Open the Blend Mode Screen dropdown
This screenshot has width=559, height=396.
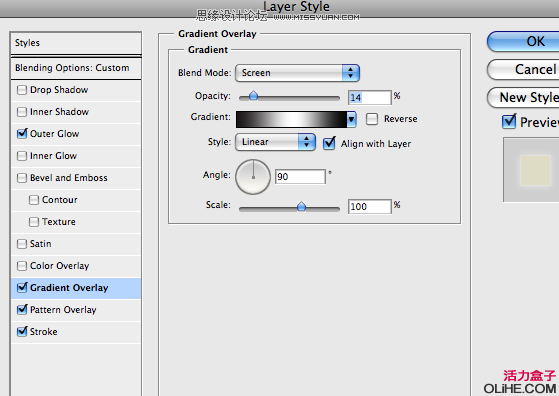(x=297, y=73)
